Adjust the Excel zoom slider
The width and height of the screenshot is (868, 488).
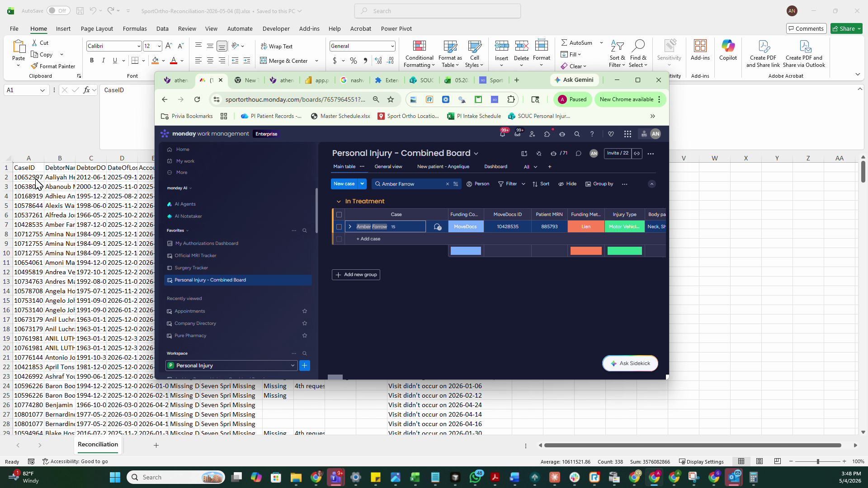tap(817, 461)
